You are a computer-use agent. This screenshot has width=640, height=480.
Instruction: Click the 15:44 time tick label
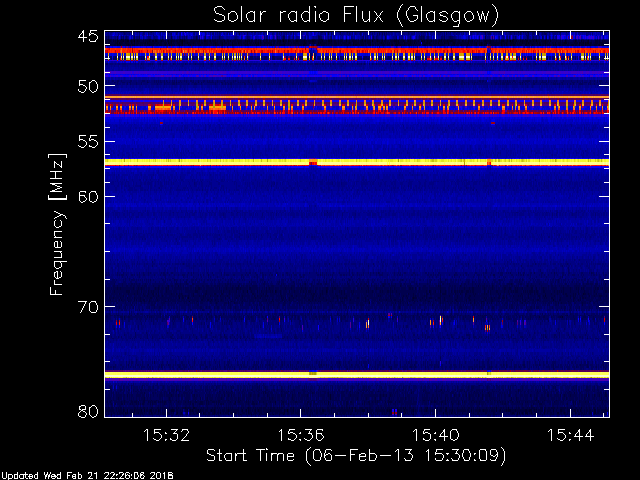(570, 436)
